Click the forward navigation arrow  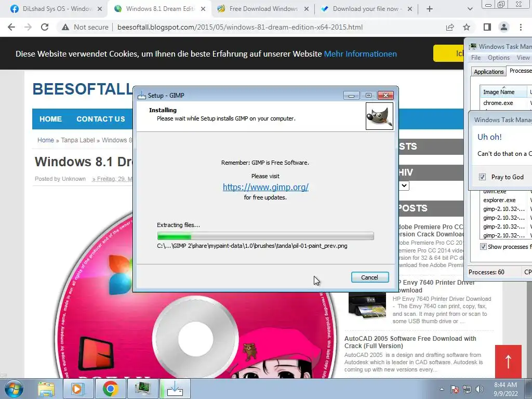pos(28,27)
